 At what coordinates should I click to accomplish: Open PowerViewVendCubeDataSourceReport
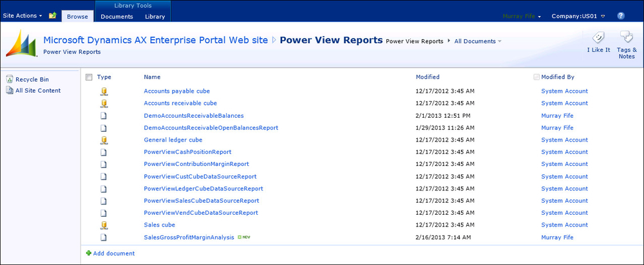click(x=201, y=213)
